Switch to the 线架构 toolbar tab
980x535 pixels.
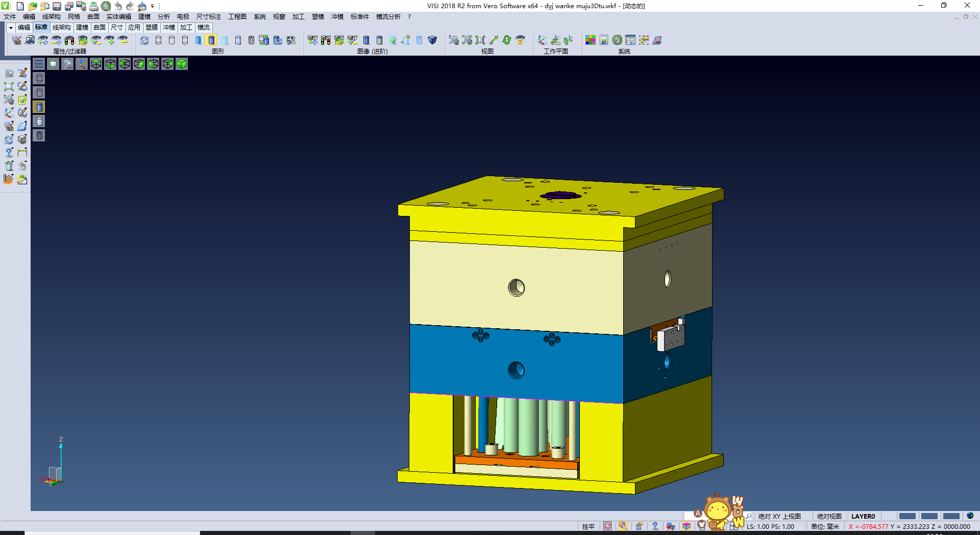click(x=61, y=28)
